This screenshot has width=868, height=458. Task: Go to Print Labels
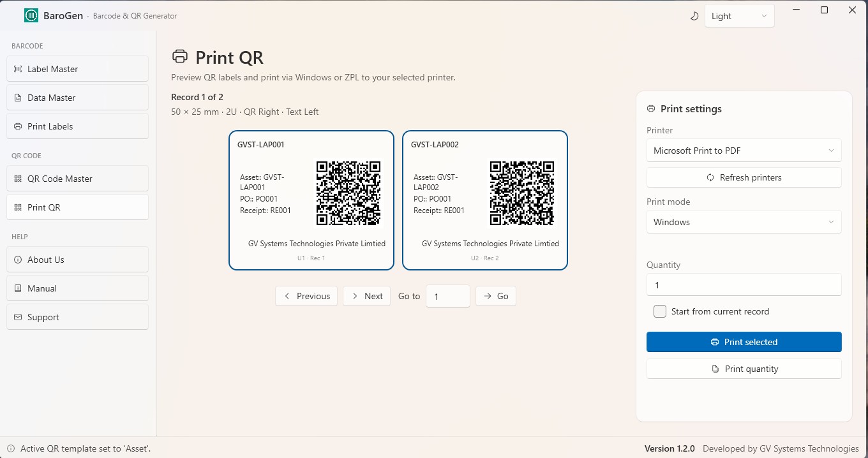[77, 126]
